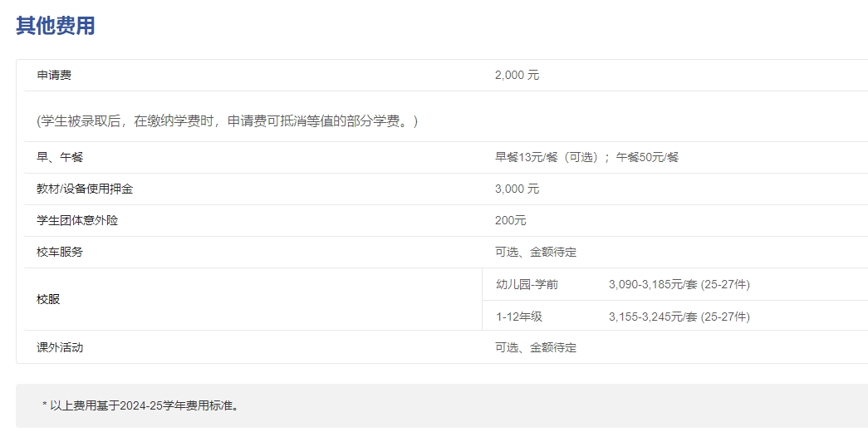The height and width of the screenshot is (437, 868).
Task: Select the 教材/设备使用押金 label
Action: click(85, 189)
